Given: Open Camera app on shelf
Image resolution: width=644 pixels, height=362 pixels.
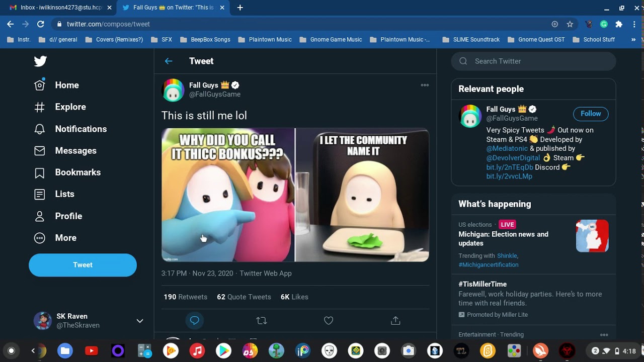Looking at the screenshot, I should coord(409,351).
